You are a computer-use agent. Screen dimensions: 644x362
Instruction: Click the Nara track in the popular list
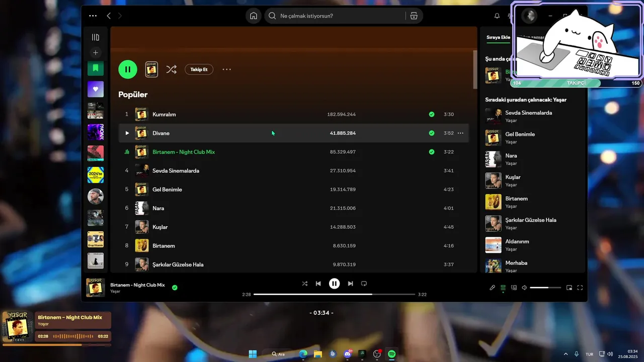pyautogui.click(x=158, y=208)
